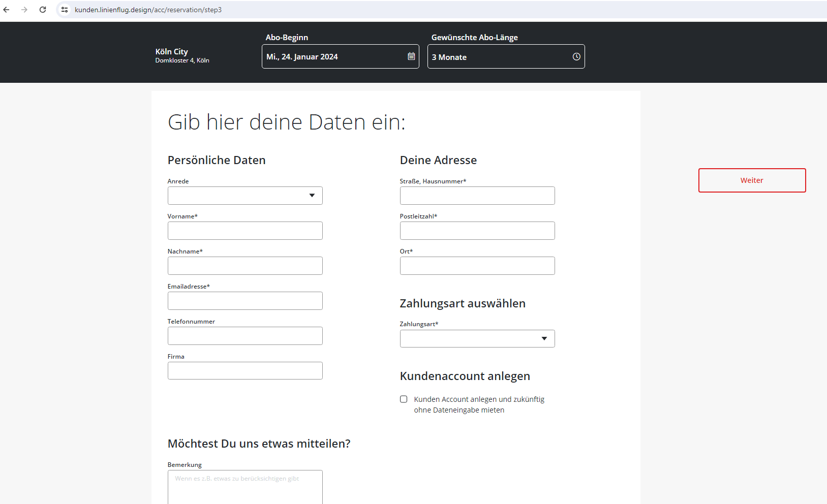Click into the Nachname field
Viewport: 827px width, 504px height.
245,266
